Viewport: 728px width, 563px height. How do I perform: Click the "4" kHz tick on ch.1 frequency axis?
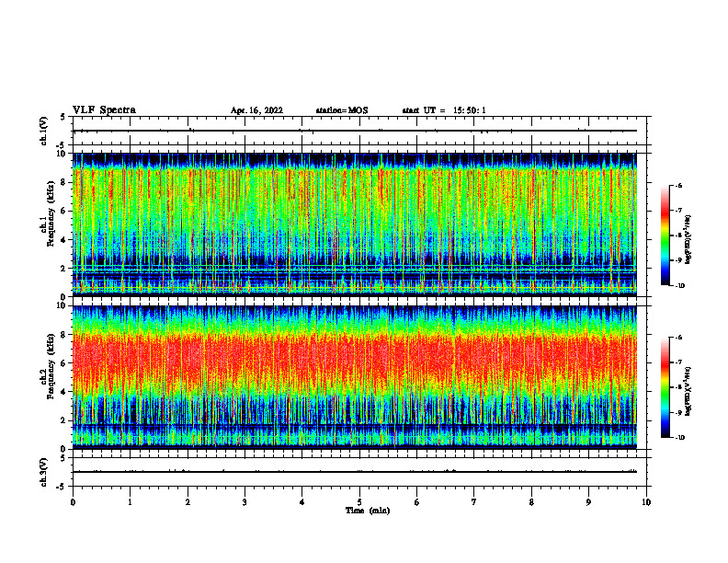pos(63,240)
